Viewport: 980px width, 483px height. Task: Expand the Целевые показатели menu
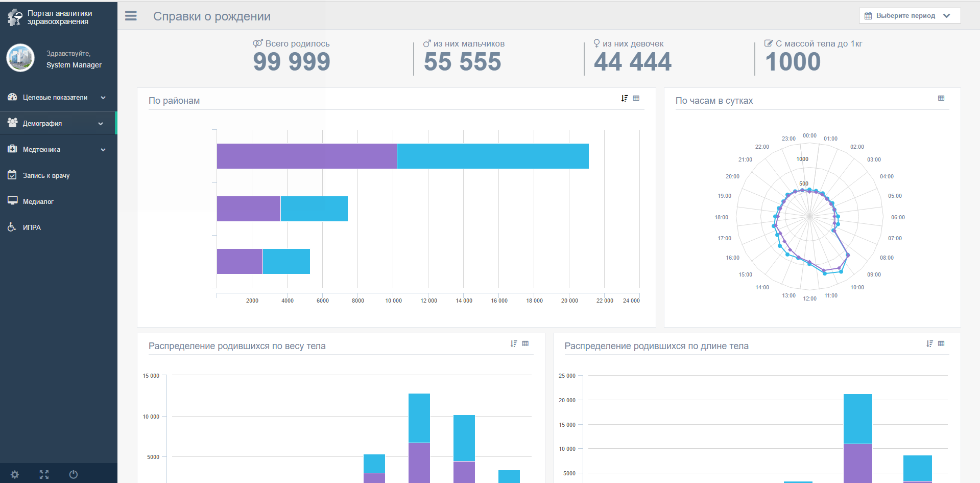point(59,97)
